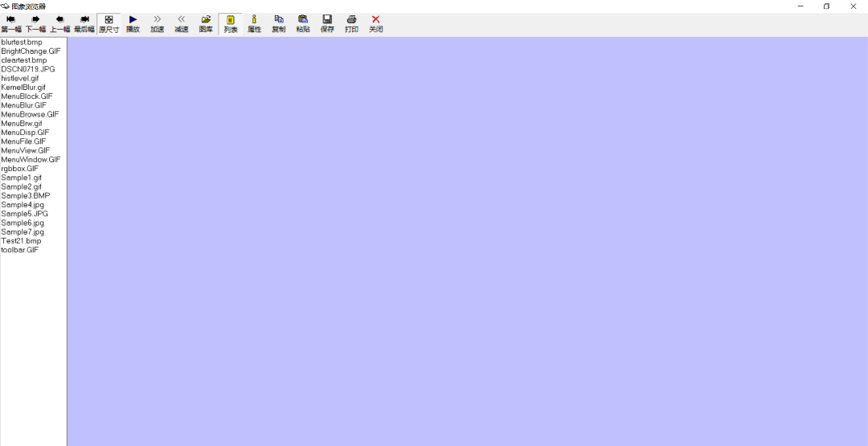Slow down playback (减速)
The image size is (868, 446).
click(x=182, y=23)
